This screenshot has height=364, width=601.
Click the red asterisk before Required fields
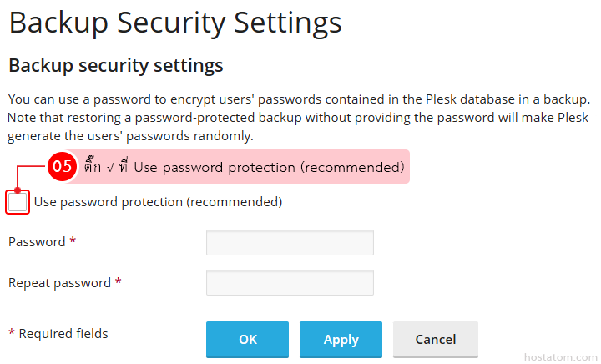[12, 334]
